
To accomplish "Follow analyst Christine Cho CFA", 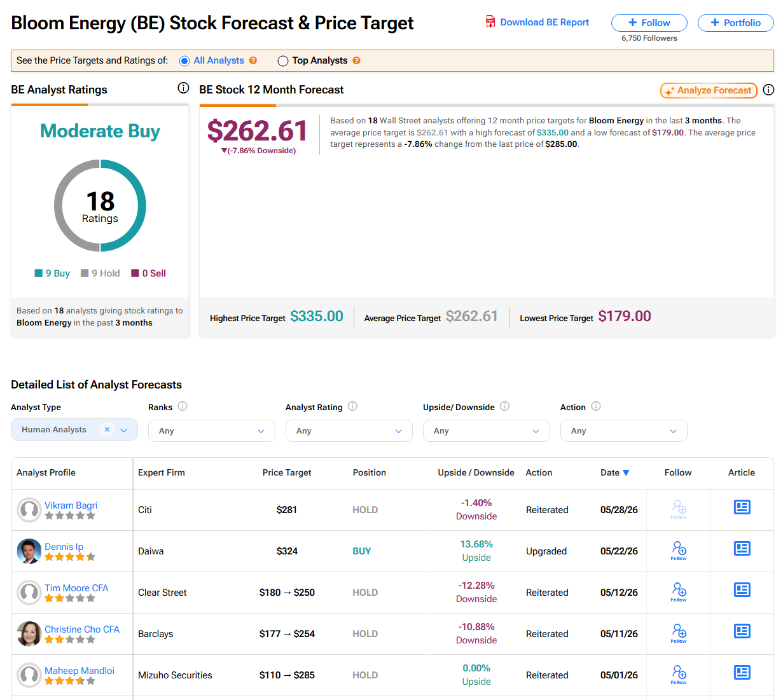I will (679, 633).
